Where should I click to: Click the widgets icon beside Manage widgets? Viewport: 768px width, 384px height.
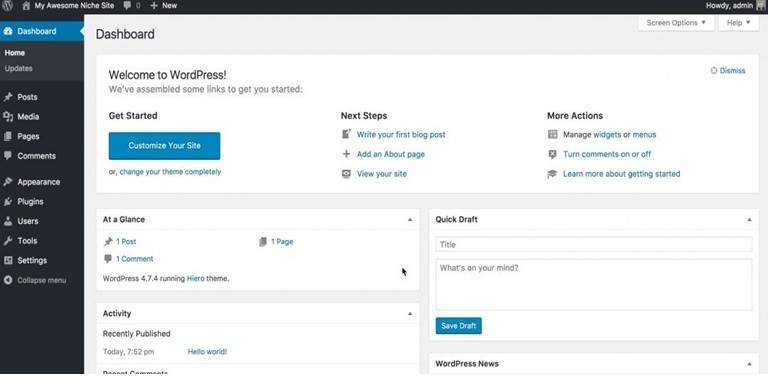552,134
